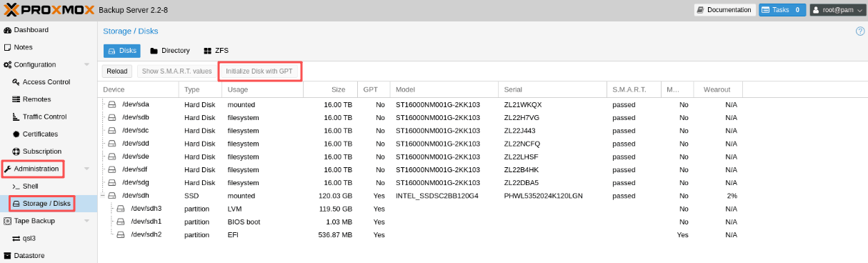This screenshot has height=263, width=868.
Task: Open the root@pam user menu
Action: point(837,10)
